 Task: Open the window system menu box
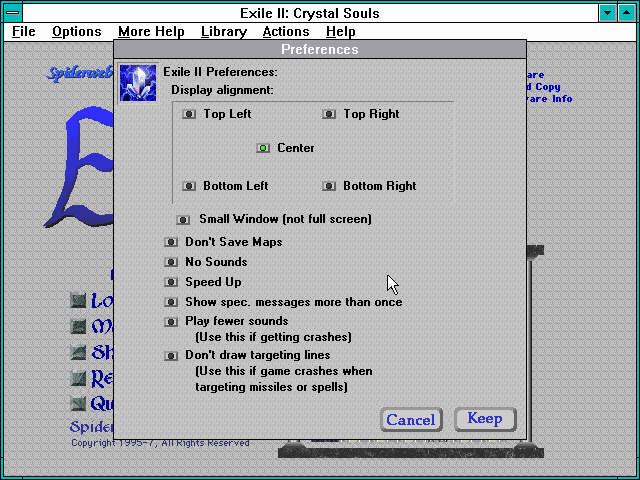tap(13, 13)
